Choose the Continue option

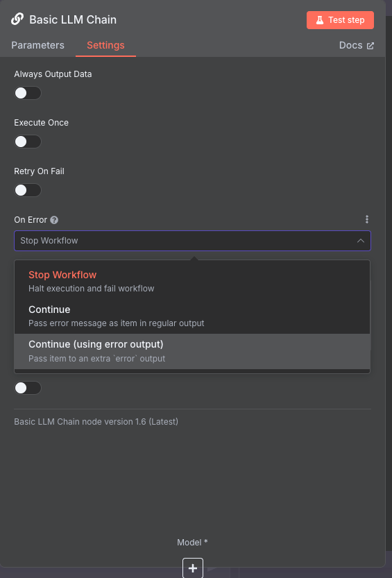[x=192, y=316]
